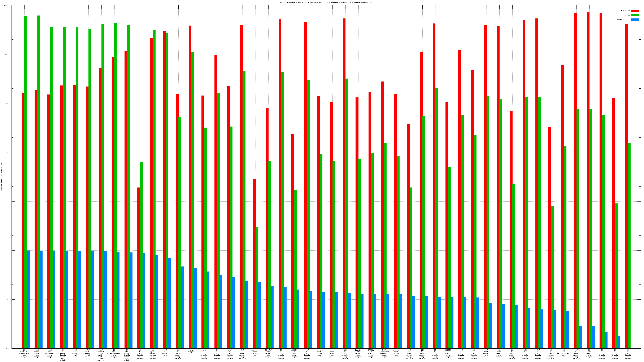This screenshot has width=644, height=362.
Task: Click the 'none origin' x-axis label
Action: pyautogui.click(x=191, y=351)
